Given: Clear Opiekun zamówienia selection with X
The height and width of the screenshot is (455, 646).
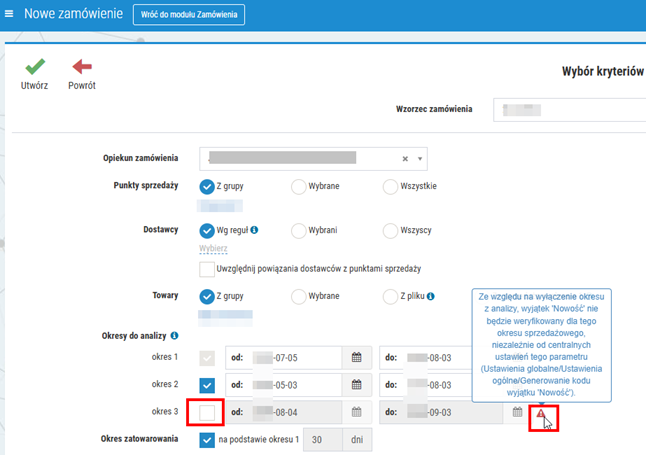Looking at the screenshot, I should pyautogui.click(x=405, y=158).
